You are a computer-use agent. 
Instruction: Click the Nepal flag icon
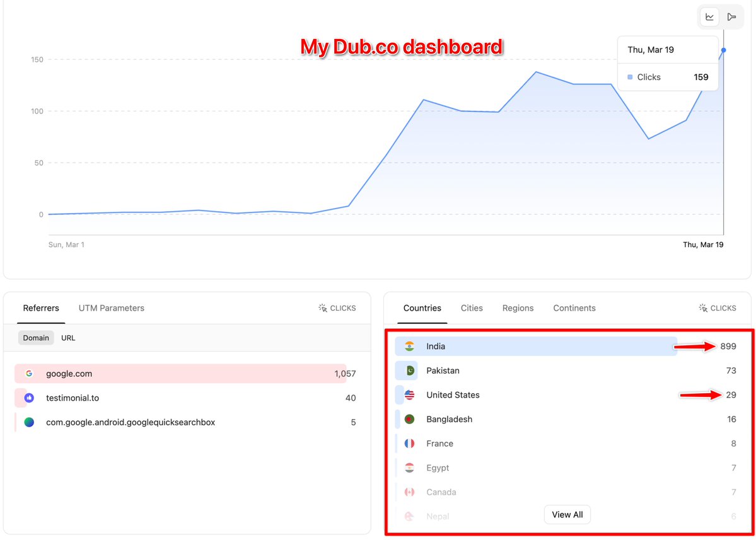click(x=409, y=517)
